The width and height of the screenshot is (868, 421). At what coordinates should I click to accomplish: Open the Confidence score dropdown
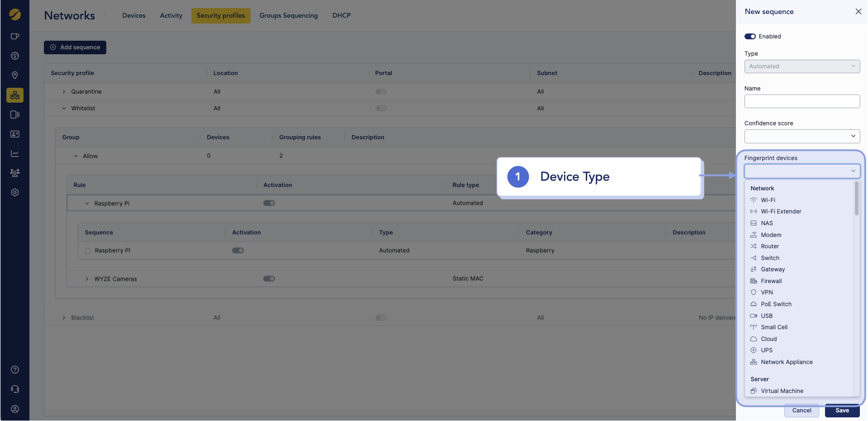point(802,136)
